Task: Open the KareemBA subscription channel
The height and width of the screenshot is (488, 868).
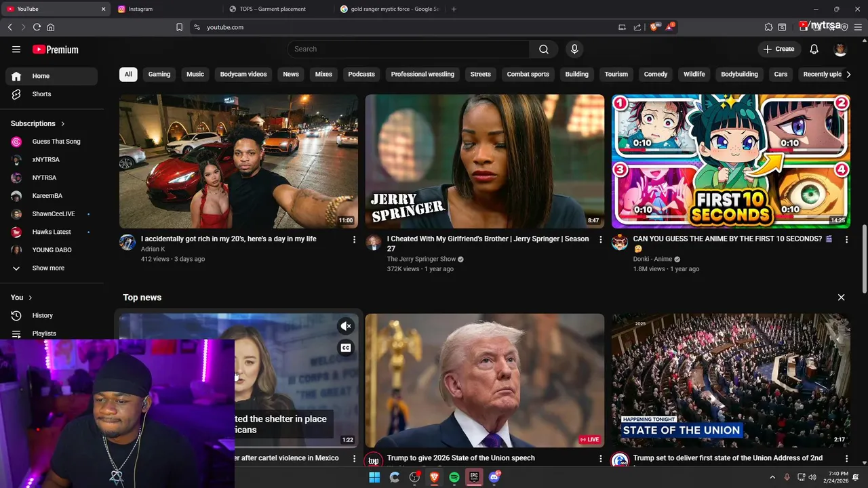Action: click(52, 196)
